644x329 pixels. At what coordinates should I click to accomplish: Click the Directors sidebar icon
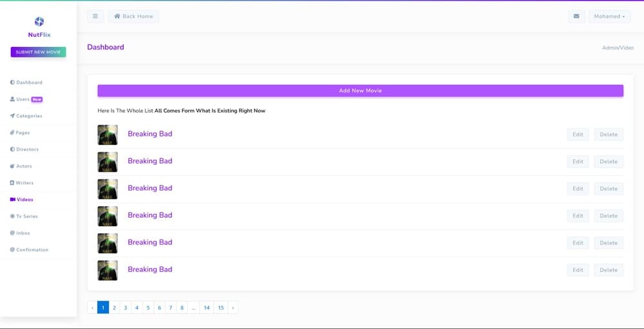click(x=12, y=149)
